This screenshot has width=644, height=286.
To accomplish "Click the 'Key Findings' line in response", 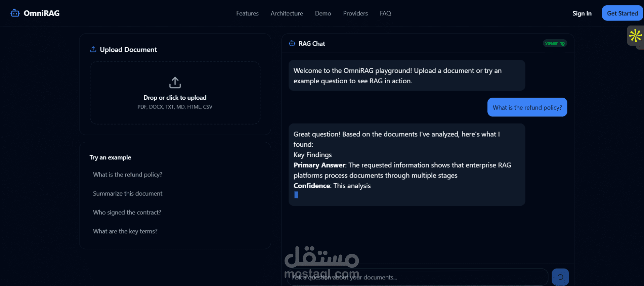I will click(312, 155).
